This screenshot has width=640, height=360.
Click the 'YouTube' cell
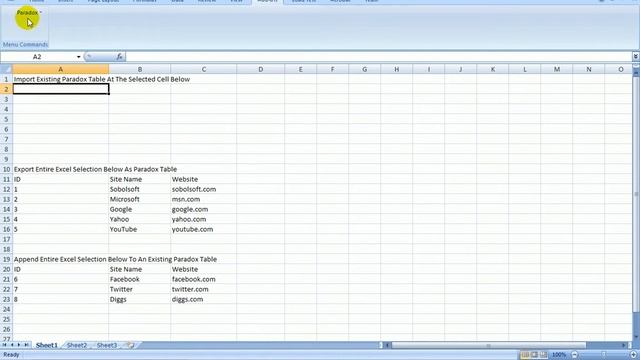click(140, 229)
